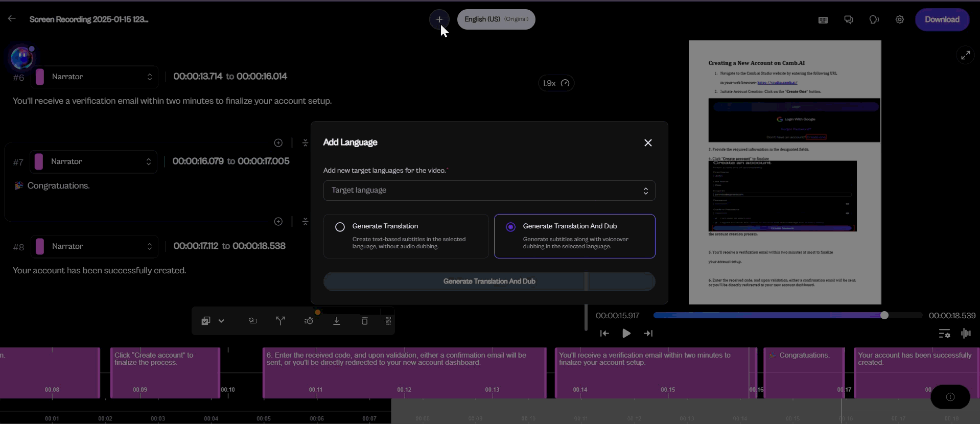Viewport: 980px width, 424px height.
Task: Open keyboard shortcuts from the keyboard icon
Action: (x=823, y=20)
